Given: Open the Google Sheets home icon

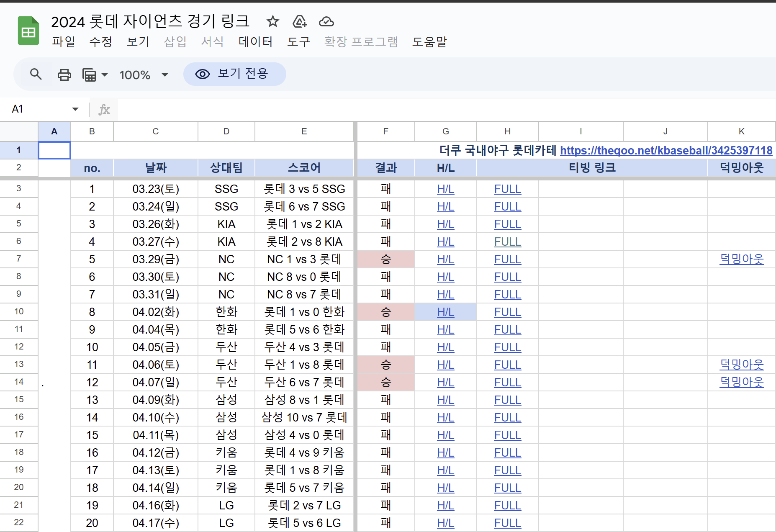Looking at the screenshot, I should [x=28, y=31].
